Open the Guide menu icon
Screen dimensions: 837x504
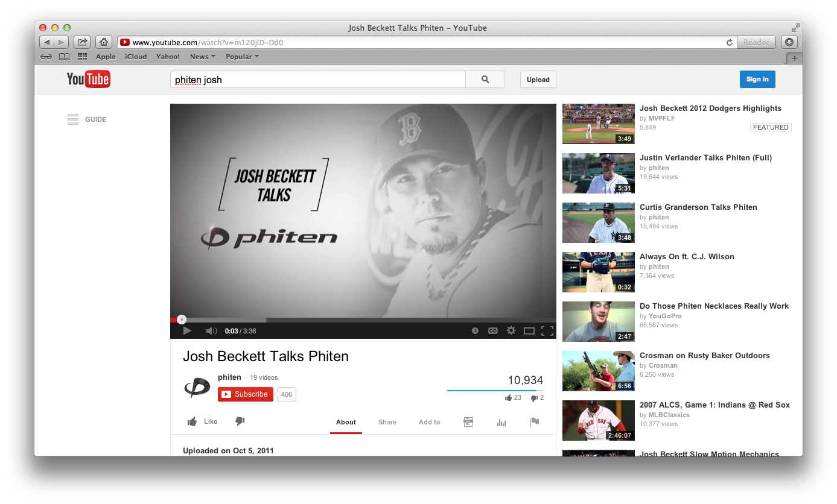tap(73, 119)
